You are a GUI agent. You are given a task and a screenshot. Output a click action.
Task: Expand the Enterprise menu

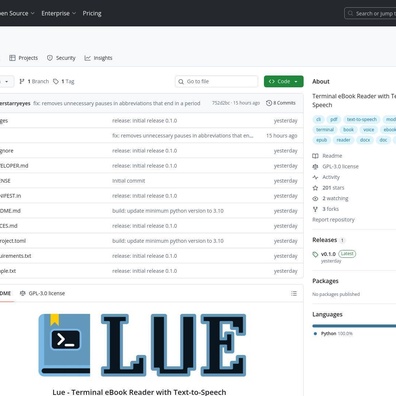point(59,13)
